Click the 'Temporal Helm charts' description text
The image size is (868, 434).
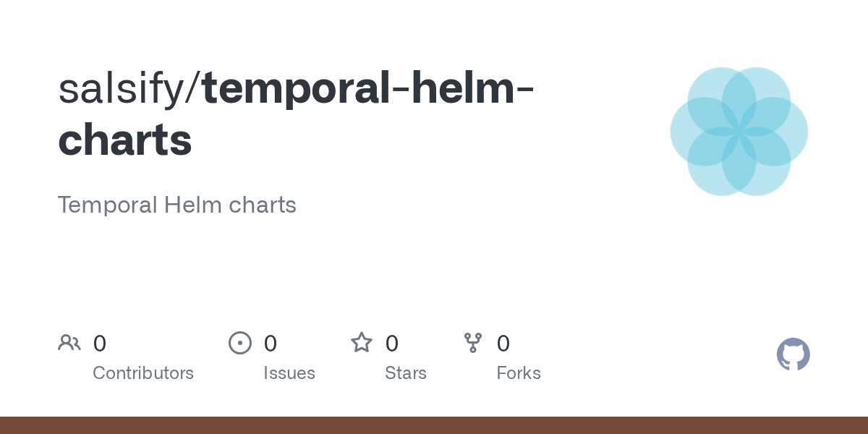click(x=177, y=205)
